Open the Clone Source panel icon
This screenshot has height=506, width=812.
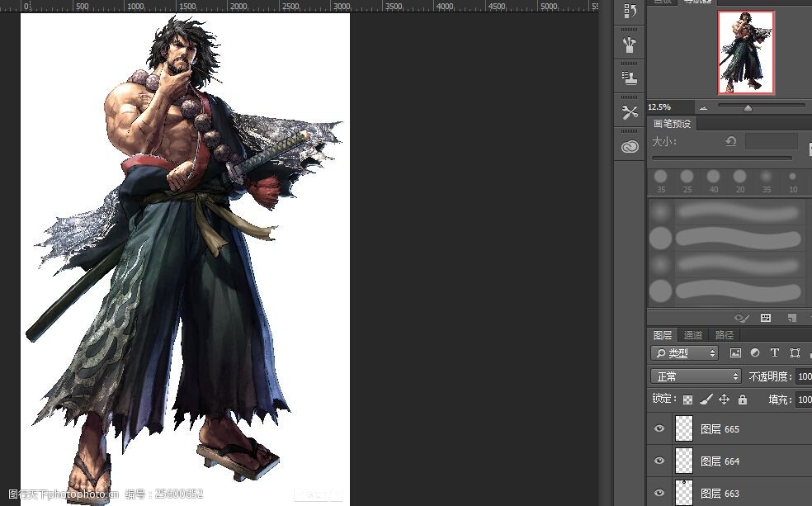(x=630, y=78)
